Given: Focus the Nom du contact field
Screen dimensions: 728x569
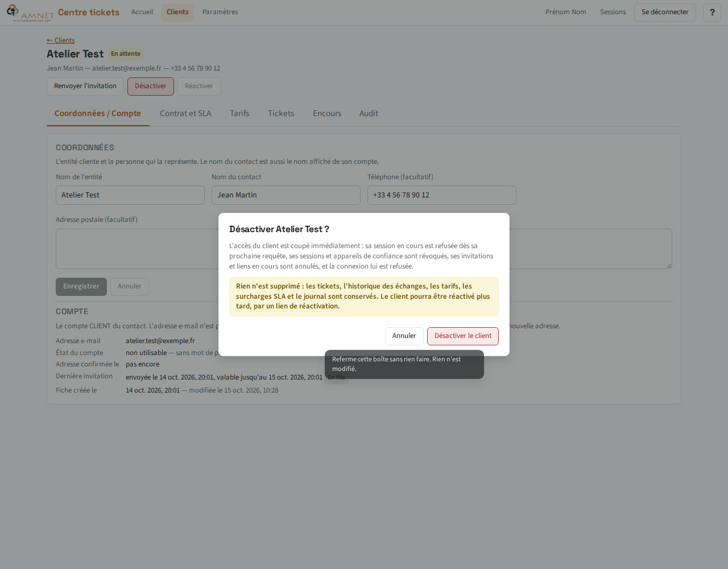Looking at the screenshot, I should click(x=286, y=195).
